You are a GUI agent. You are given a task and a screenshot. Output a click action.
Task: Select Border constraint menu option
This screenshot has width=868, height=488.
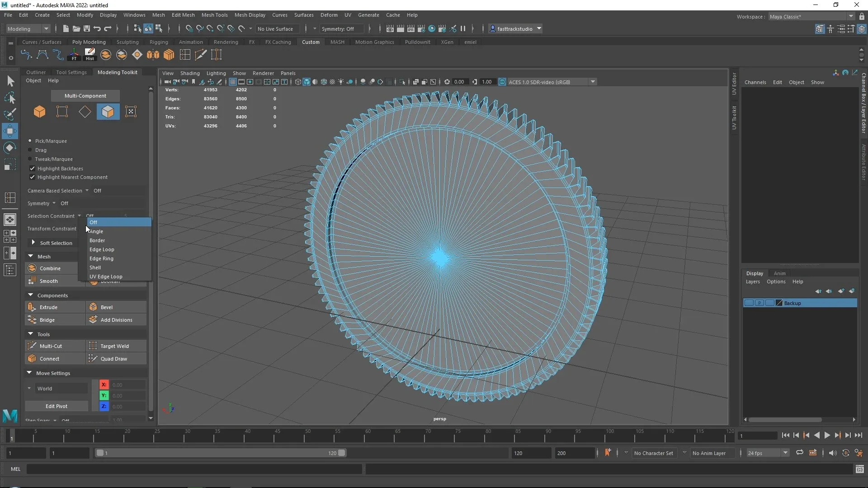coord(97,240)
